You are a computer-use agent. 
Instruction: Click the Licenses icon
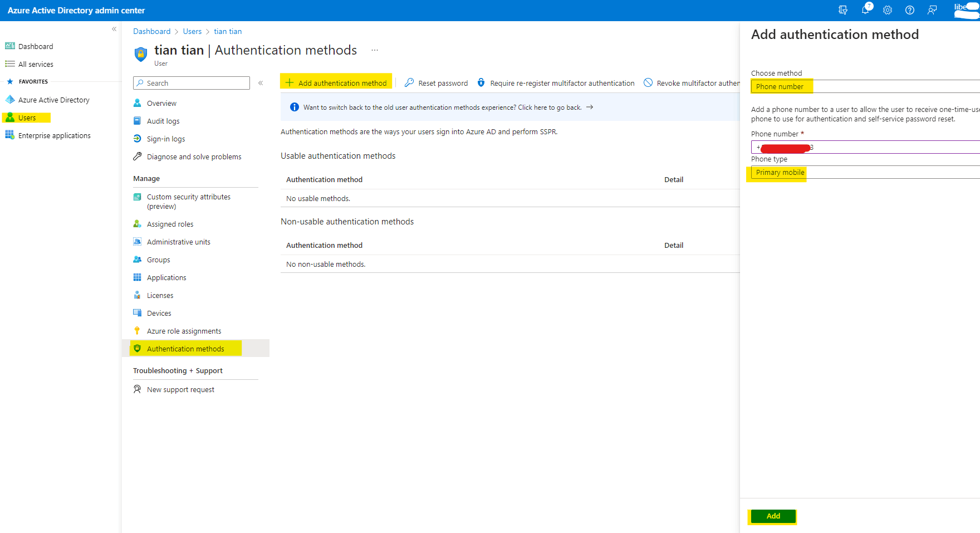tap(138, 295)
